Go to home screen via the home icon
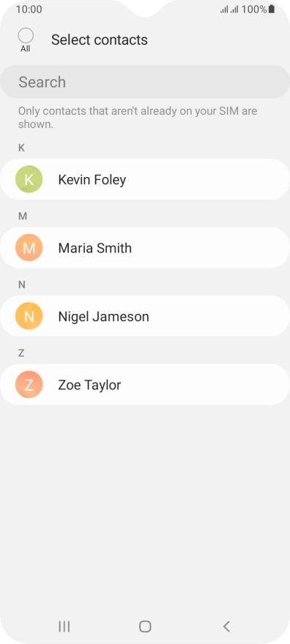 click(x=145, y=626)
